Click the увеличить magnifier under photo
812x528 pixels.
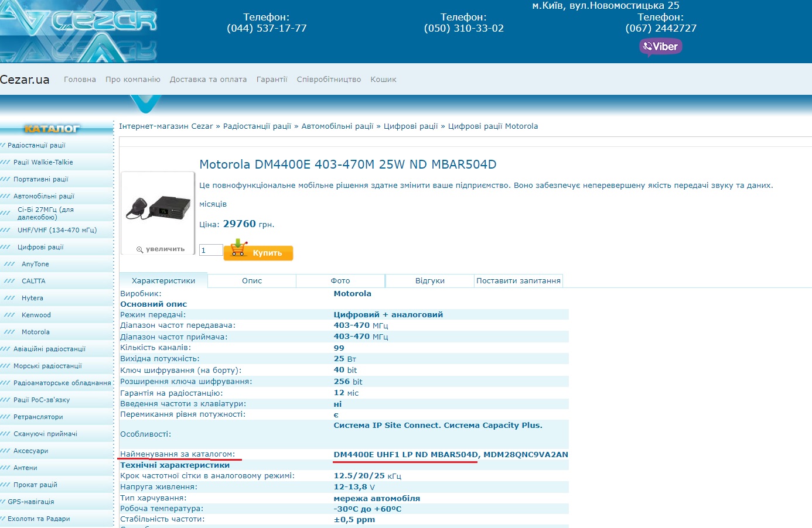tap(160, 249)
